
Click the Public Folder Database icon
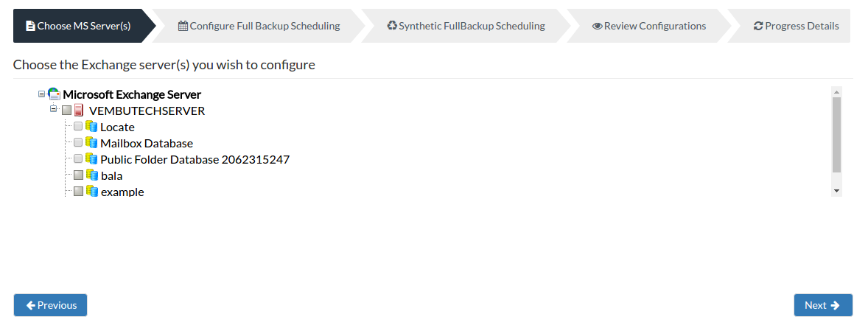pyautogui.click(x=91, y=158)
